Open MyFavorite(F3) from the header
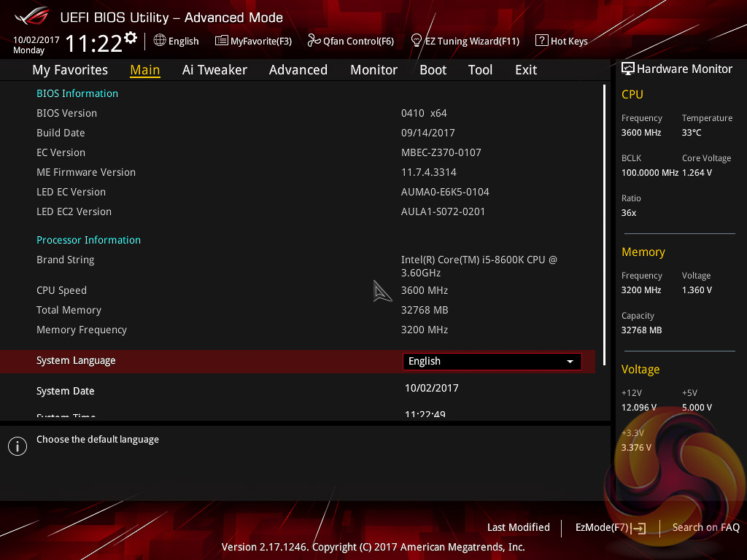 (x=253, y=41)
